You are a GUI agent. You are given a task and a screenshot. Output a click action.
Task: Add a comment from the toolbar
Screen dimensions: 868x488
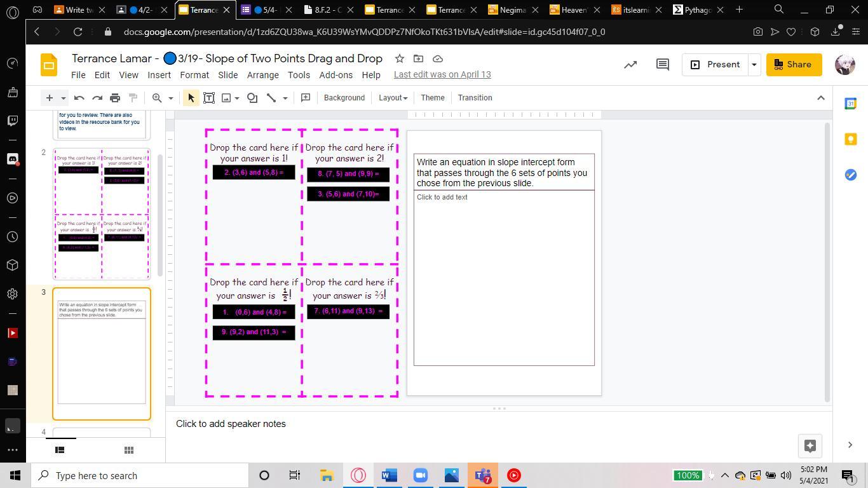(x=306, y=98)
